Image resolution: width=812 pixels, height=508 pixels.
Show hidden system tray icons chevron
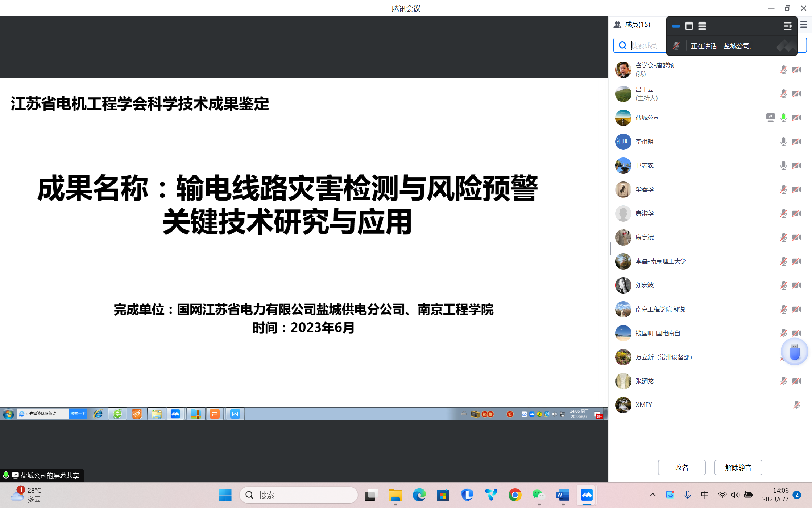click(652, 495)
